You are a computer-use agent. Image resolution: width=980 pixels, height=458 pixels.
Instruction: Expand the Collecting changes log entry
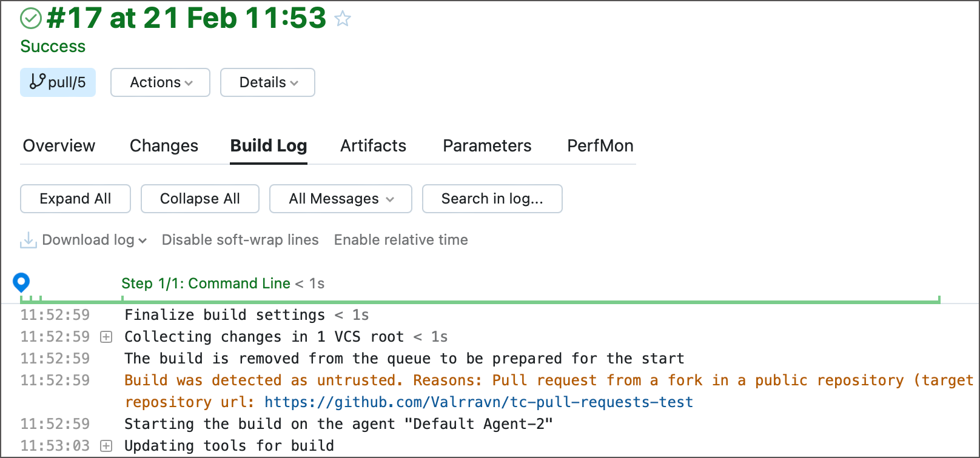point(106,337)
